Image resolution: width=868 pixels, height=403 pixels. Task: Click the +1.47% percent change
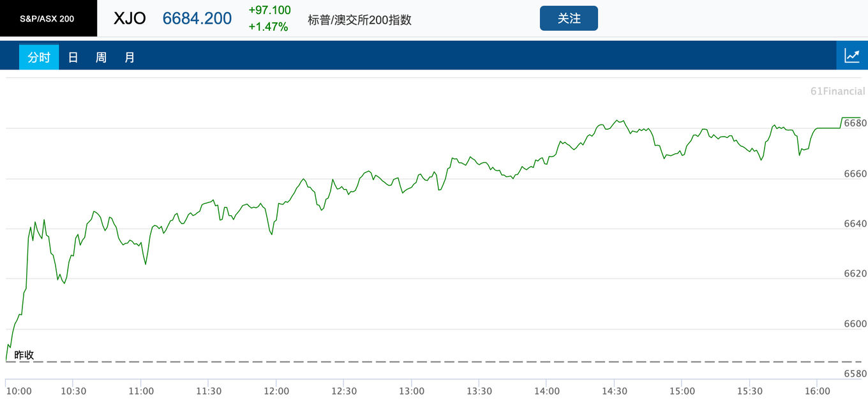pos(268,27)
